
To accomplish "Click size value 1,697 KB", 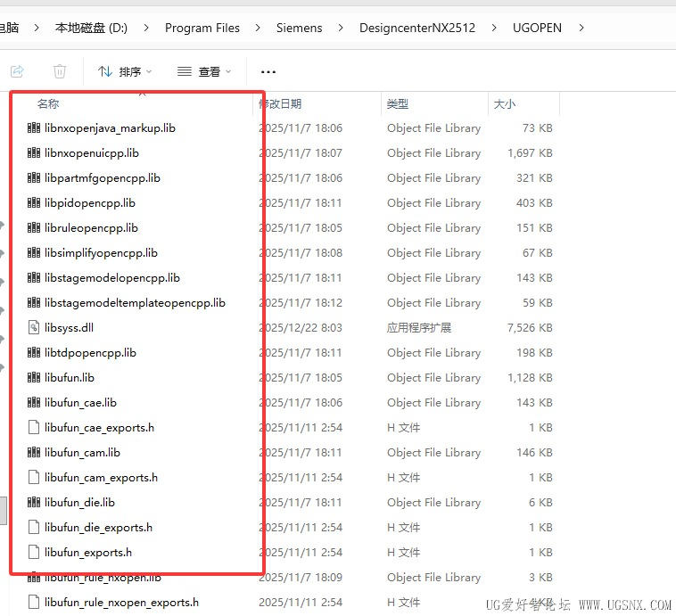I will [x=530, y=153].
